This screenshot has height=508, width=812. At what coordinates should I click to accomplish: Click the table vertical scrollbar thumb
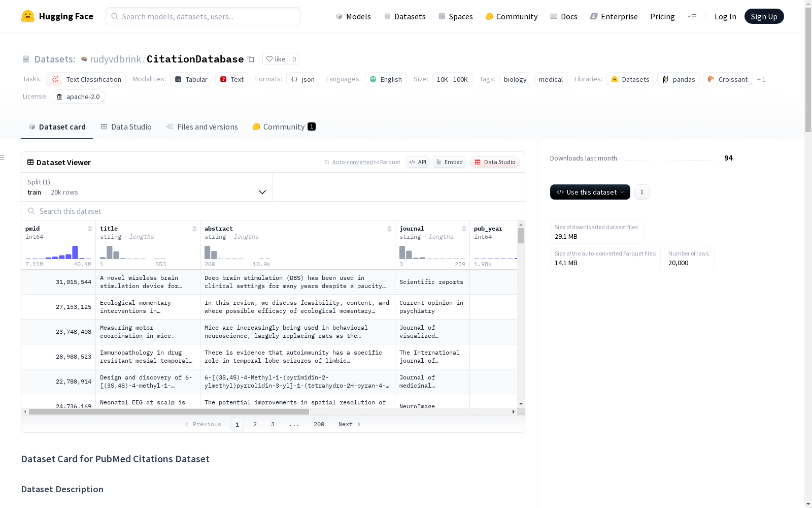(521, 236)
